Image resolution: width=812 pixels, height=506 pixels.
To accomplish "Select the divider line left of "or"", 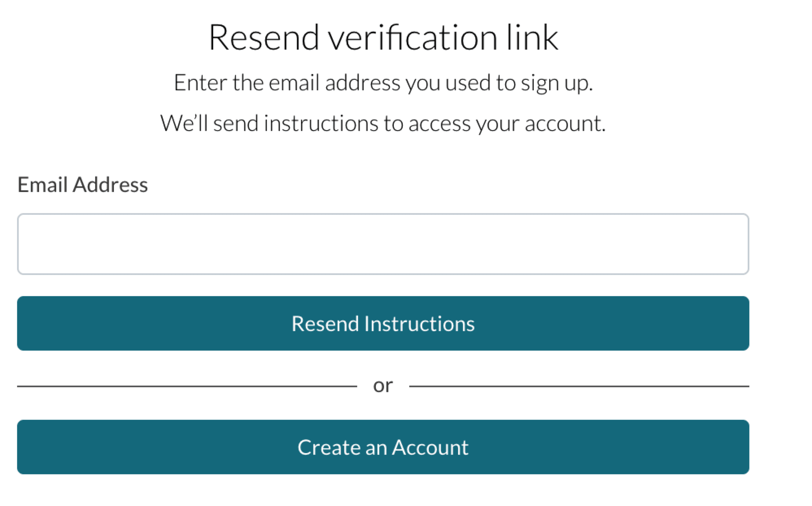I will point(187,386).
